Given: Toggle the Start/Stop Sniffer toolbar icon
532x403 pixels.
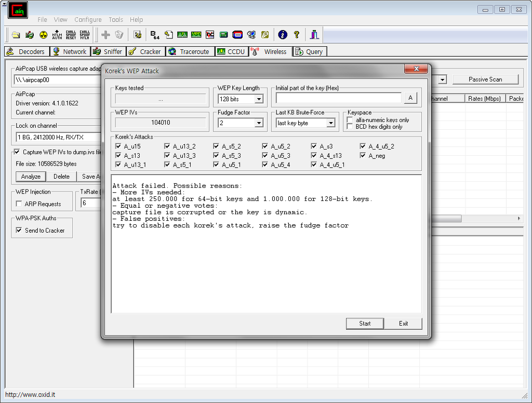Looking at the screenshot, I should click(x=30, y=35).
